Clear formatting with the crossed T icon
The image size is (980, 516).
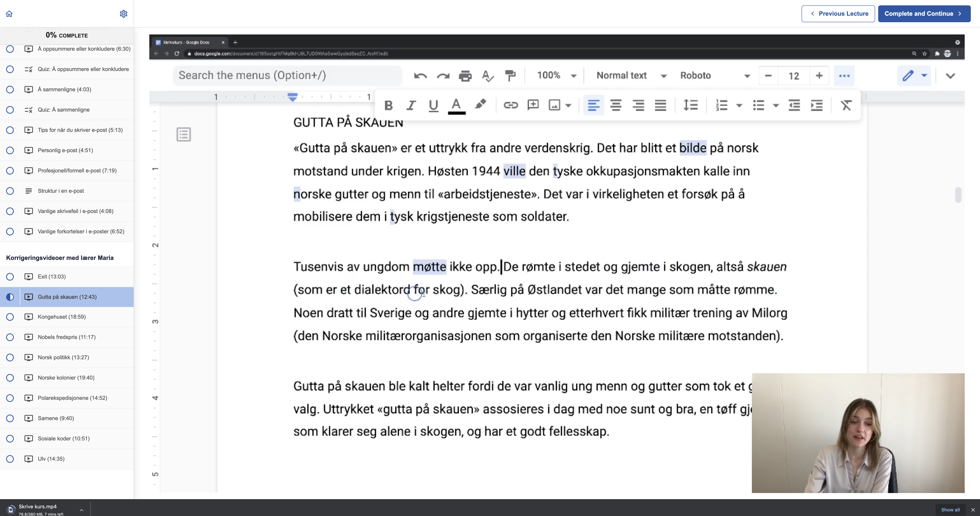(846, 105)
